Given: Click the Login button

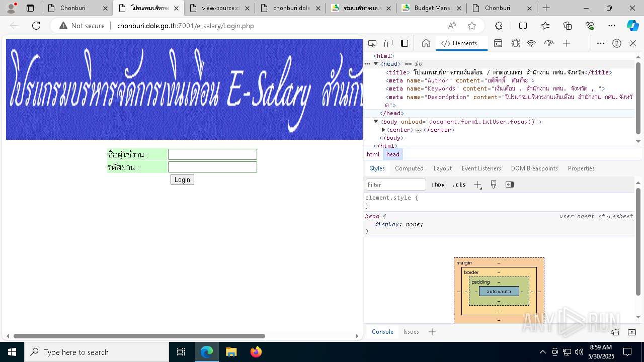Looking at the screenshot, I should [x=182, y=179].
